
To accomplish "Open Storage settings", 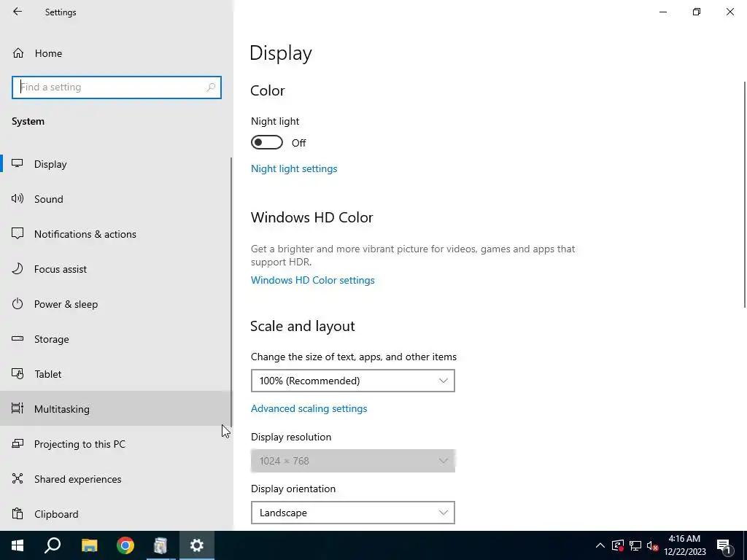I will click(x=116, y=339).
